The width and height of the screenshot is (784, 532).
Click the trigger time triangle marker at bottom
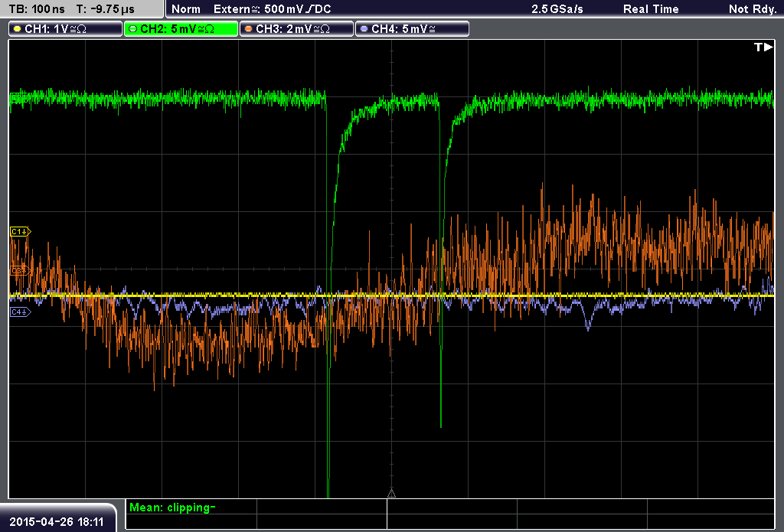tap(391, 494)
